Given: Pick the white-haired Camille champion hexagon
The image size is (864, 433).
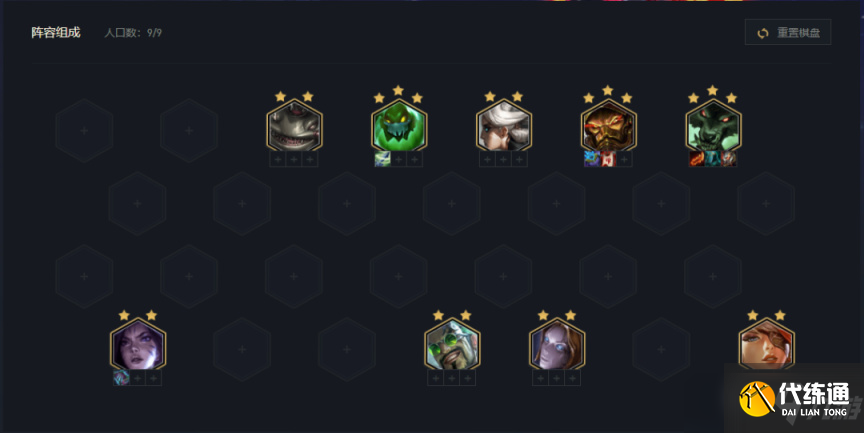Looking at the screenshot, I should (504, 126).
